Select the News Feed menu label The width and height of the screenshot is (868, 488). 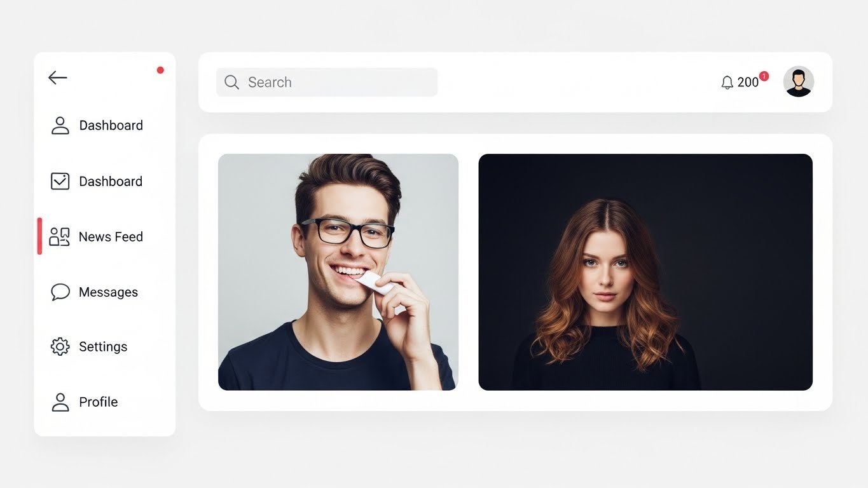pos(111,236)
